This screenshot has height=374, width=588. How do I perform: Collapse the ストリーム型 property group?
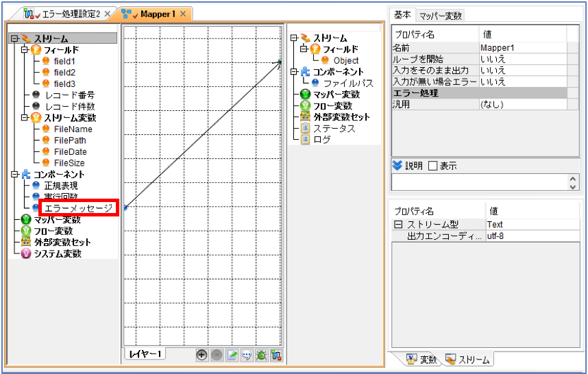[x=399, y=225]
